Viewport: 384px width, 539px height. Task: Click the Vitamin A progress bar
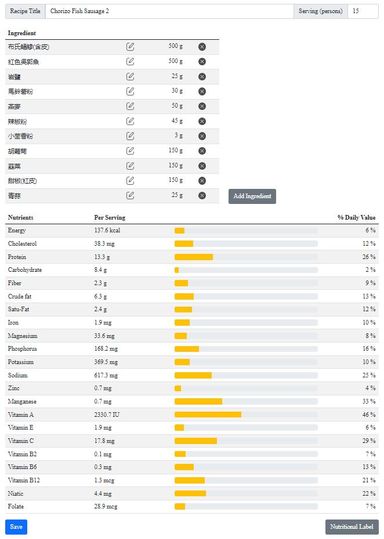pyautogui.click(x=246, y=415)
